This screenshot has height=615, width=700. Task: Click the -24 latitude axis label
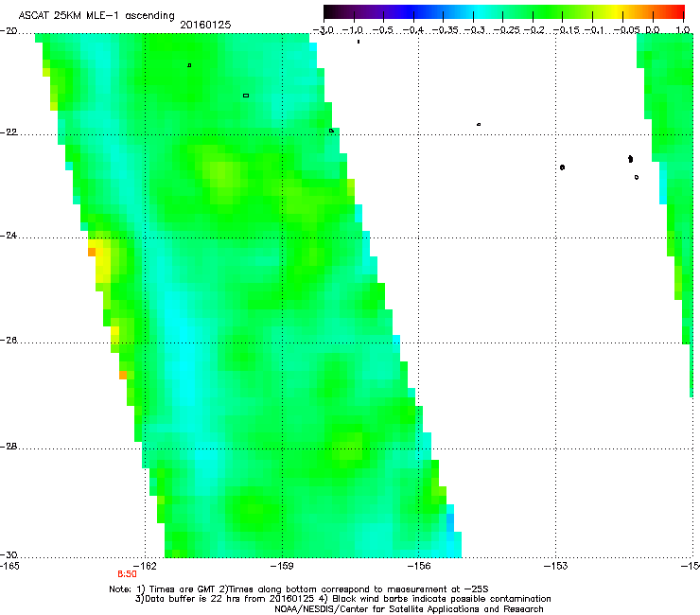pyautogui.click(x=9, y=236)
